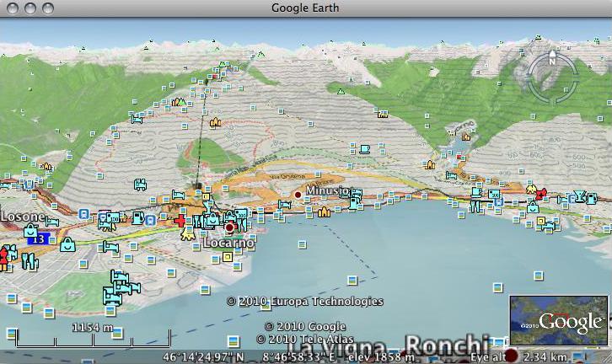Select yellow square icon below the Locarno label
612x364 pixels.
click(227, 257)
